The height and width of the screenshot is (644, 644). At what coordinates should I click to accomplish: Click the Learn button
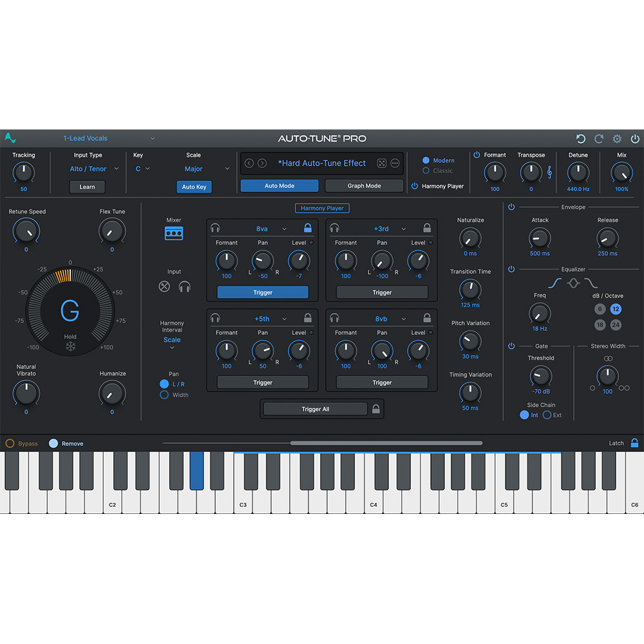pos(87,187)
